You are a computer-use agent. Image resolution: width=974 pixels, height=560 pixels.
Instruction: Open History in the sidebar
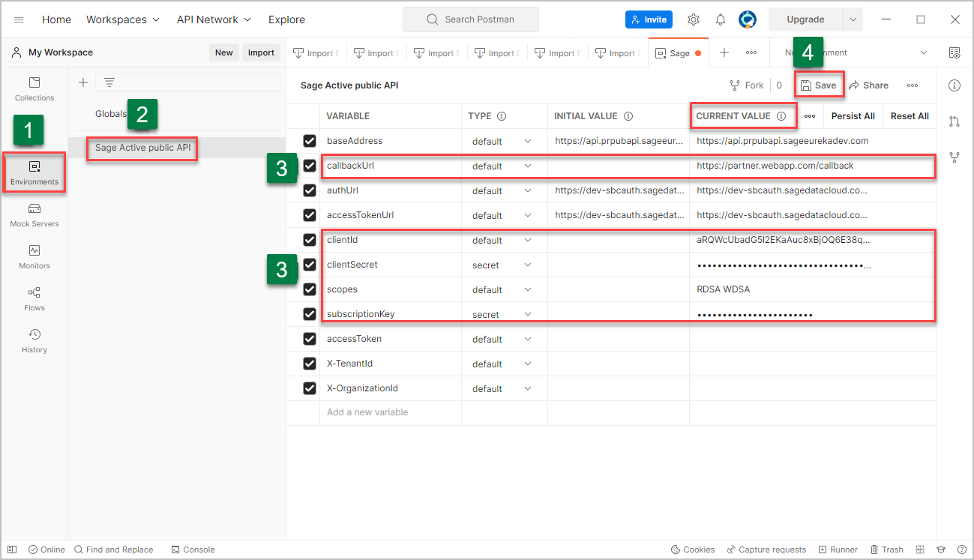pyautogui.click(x=34, y=340)
